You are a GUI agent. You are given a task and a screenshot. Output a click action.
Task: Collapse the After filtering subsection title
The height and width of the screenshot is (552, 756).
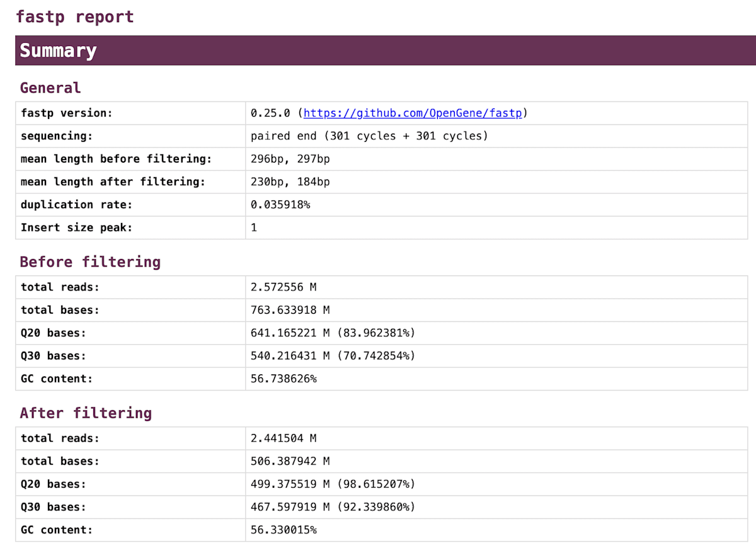pyautogui.click(x=86, y=413)
